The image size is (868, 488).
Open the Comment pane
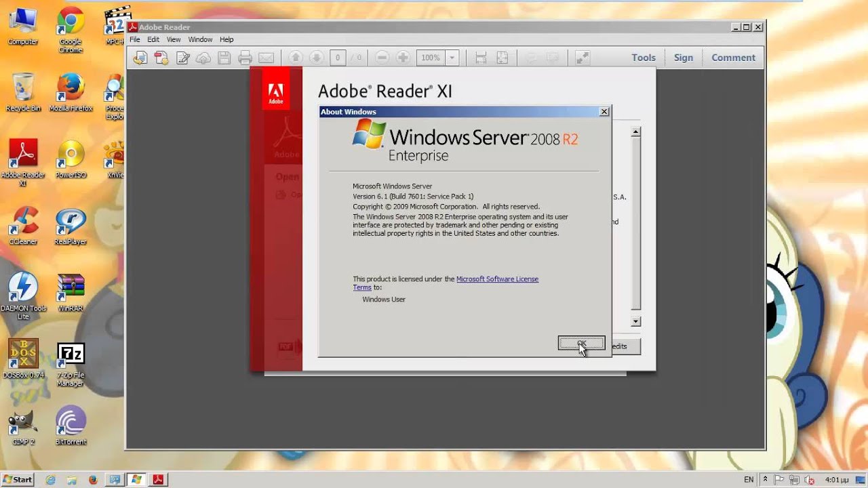point(733,58)
